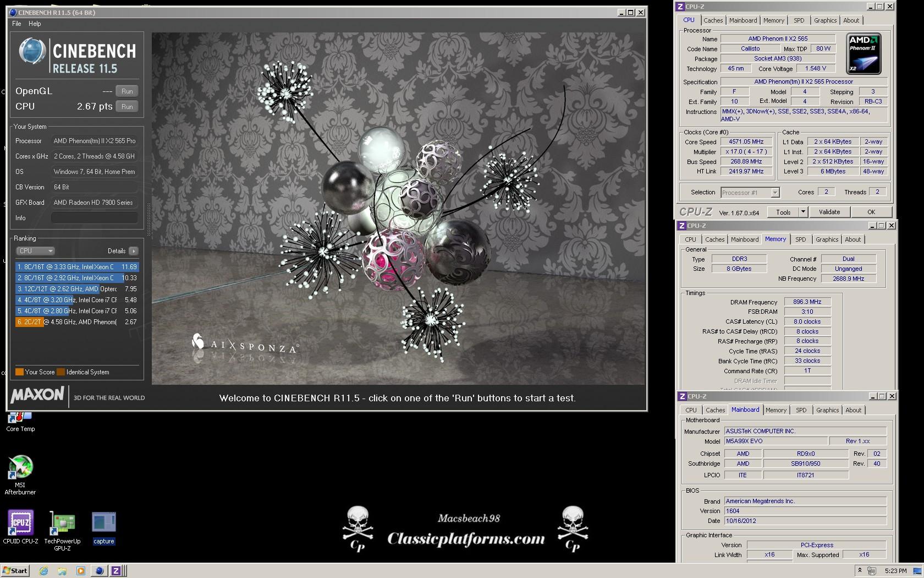Switch to Caches tab in bottom CPU-Z window
Image resolution: width=924 pixels, height=578 pixels.
tap(715, 410)
